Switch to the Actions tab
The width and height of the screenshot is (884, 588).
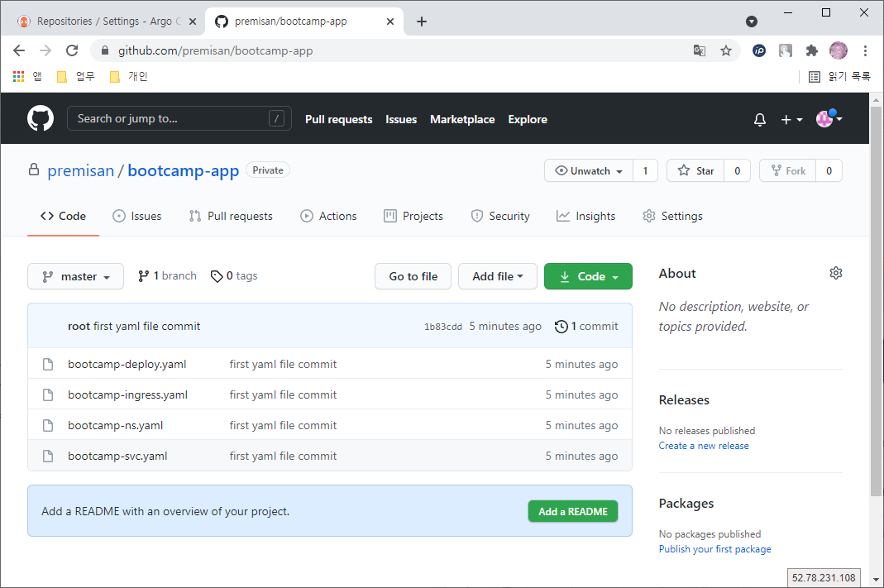coord(328,216)
